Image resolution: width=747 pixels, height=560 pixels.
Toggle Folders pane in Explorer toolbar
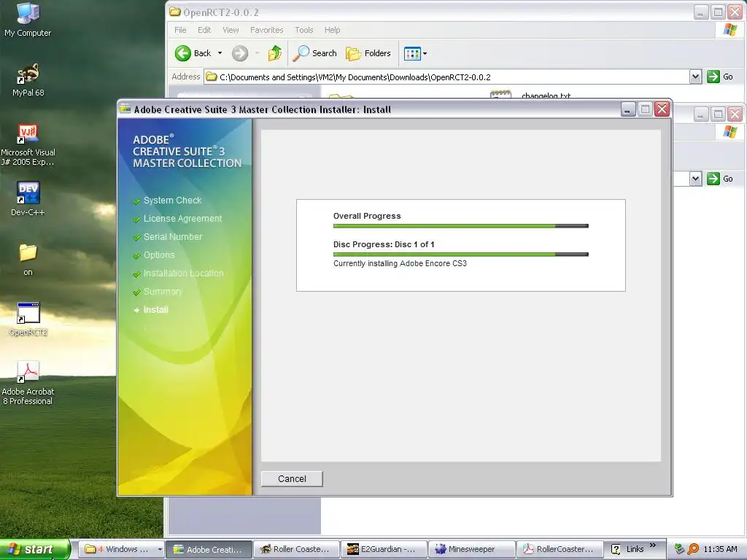[368, 53]
